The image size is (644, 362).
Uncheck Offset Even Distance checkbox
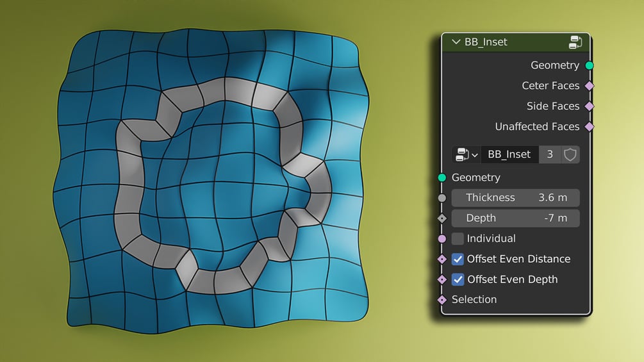458,259
